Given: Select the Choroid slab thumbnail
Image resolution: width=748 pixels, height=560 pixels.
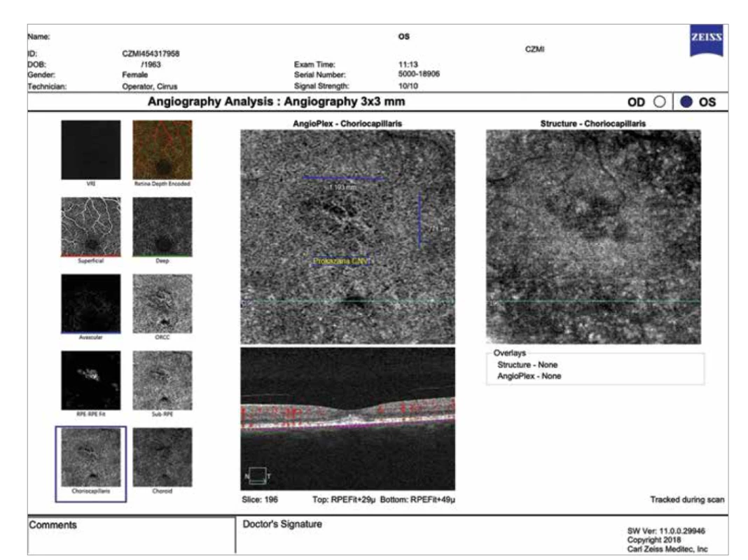Looking at the screenshot, I should pos(162,457).
